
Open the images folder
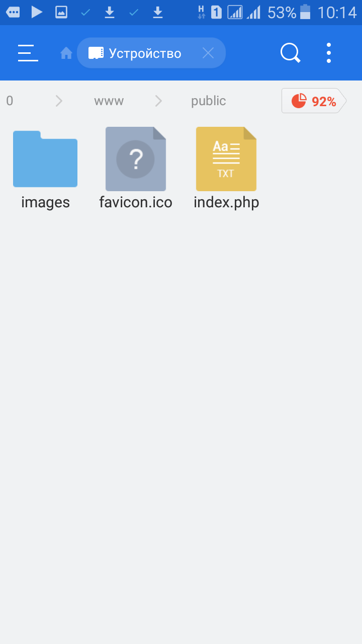point(45,159)
